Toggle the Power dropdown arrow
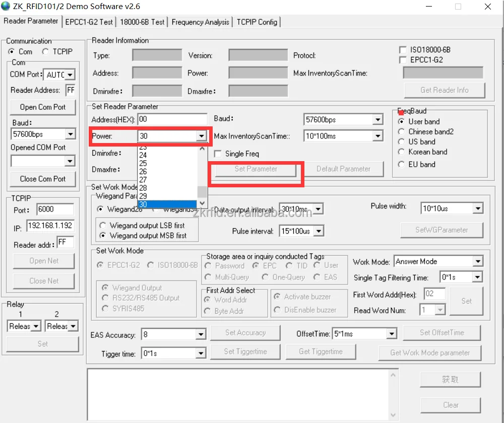This screenshot has height=423, width=504. pos(201,136)
